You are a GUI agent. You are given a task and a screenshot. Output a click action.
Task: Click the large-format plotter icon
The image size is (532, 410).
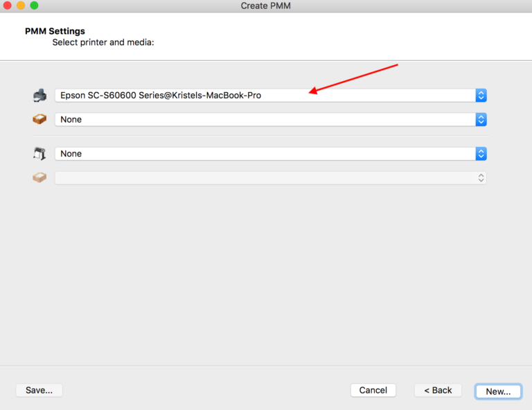tap(39, 153)
